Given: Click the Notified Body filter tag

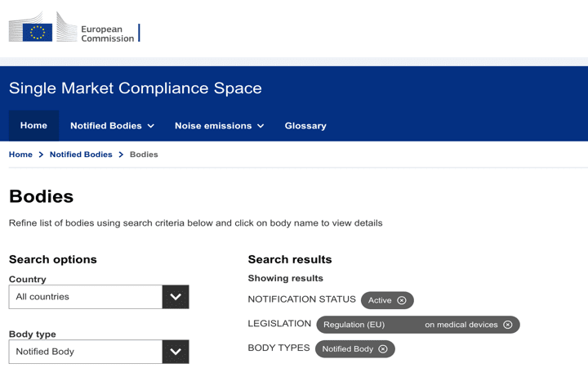Looking at the screenshot, I should 355,349.
